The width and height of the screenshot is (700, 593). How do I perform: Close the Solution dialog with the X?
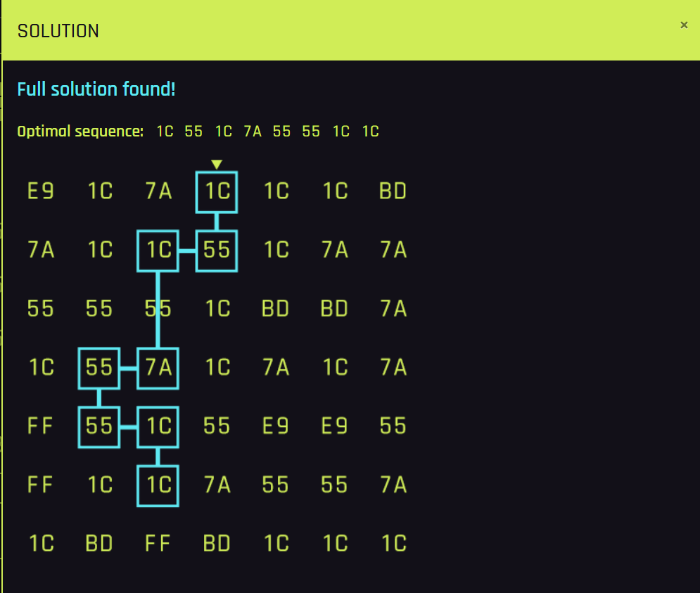pyautogui.click(x=684, y=25)
